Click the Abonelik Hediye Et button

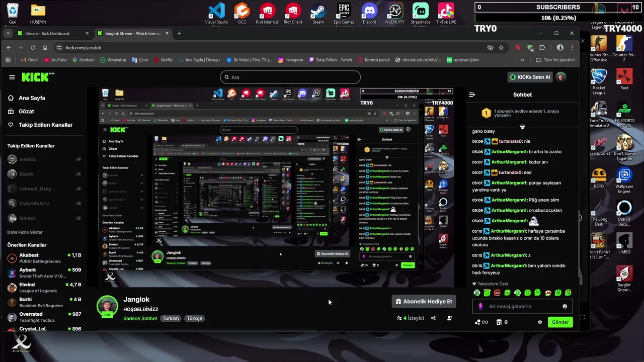424,301
